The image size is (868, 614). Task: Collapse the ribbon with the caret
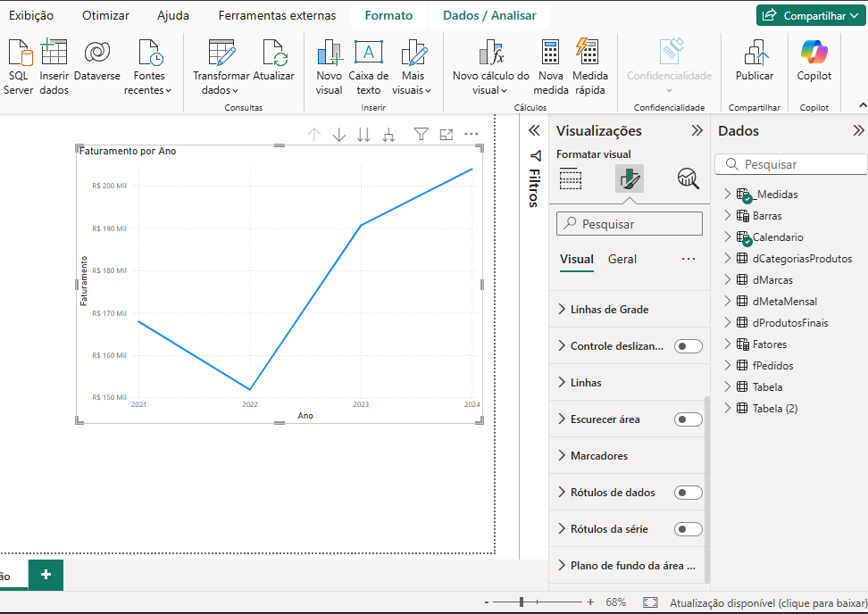863,105
